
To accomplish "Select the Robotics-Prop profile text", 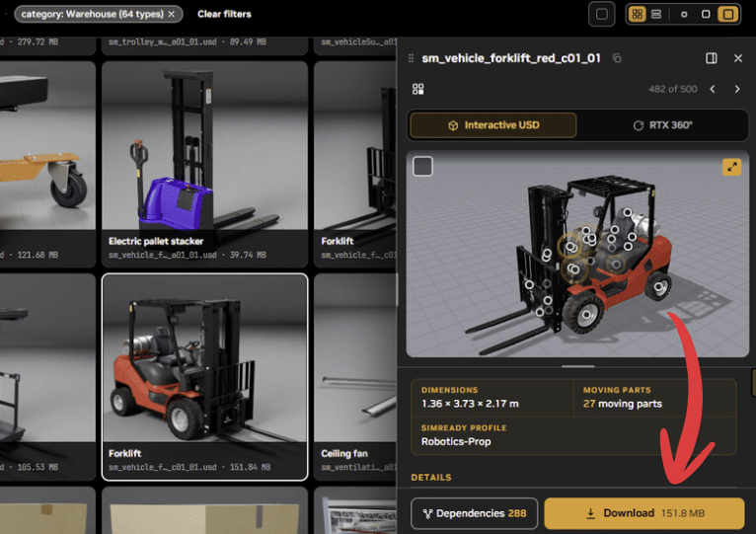I will tap(456, 441).
